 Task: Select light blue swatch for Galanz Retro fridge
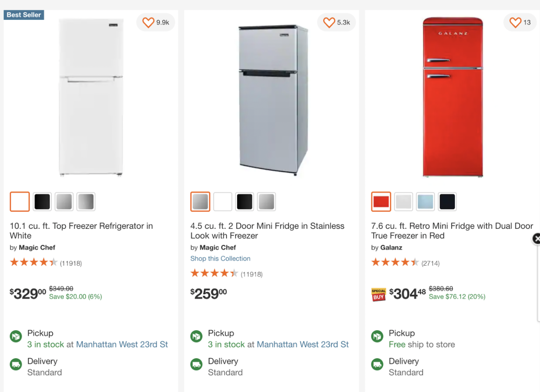tap(425, 202)
